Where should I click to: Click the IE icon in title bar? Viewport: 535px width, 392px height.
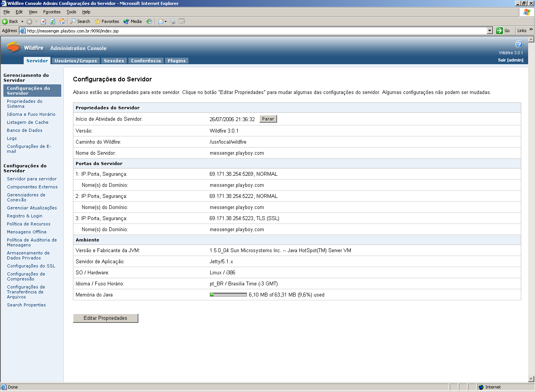[x=4, y=3]
